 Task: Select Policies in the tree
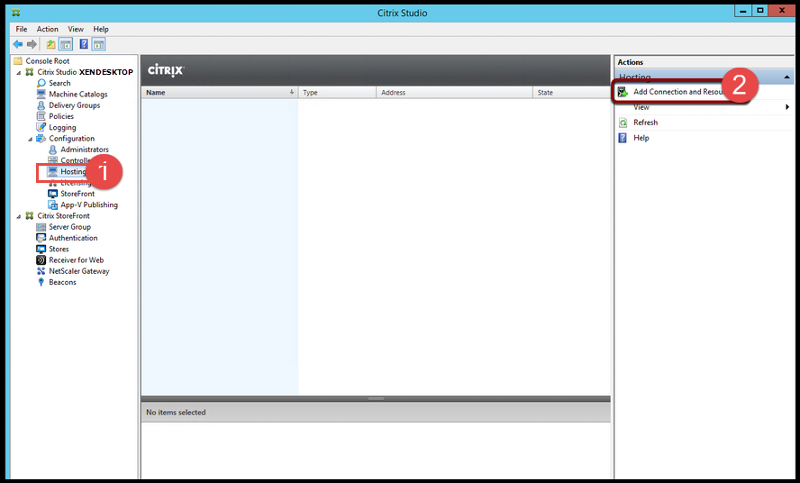61,116
